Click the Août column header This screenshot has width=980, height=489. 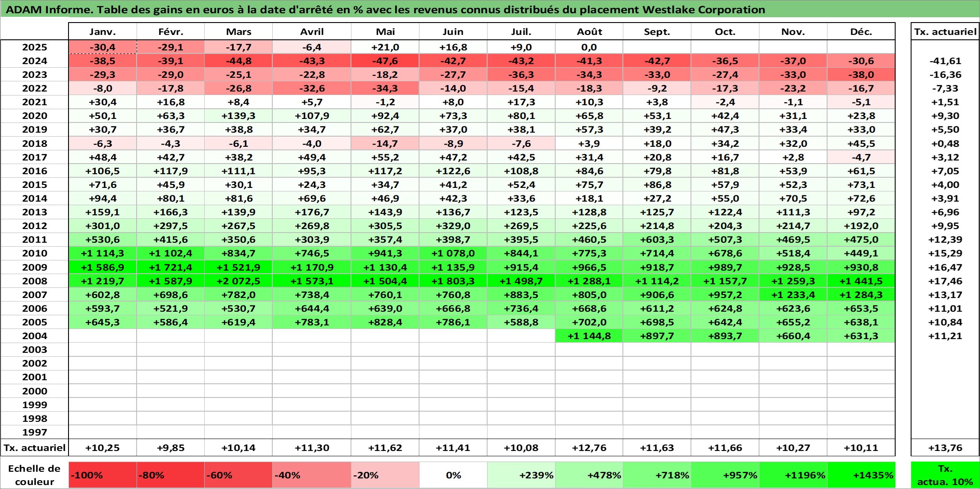(x=589, y=31)
